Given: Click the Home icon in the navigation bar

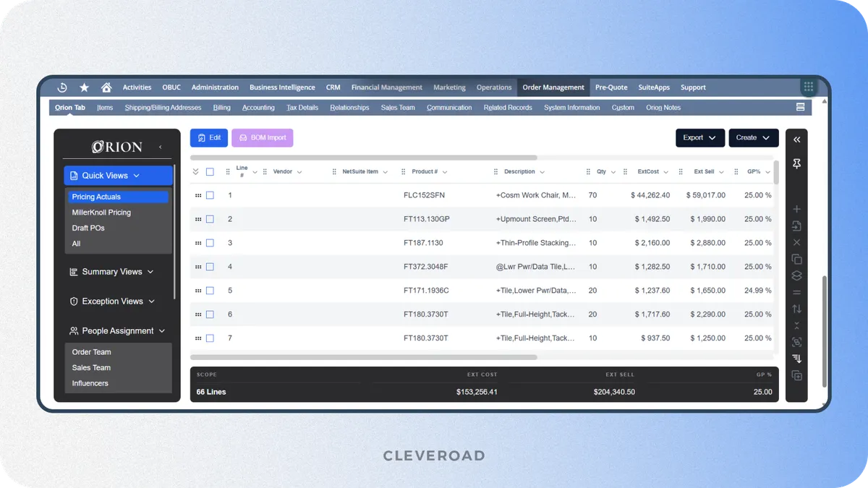Looking at the screenshot, I should 106,87.
